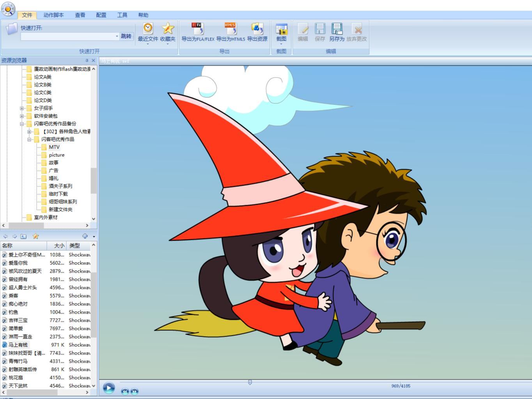Select the picture folder in the tree

point(57,155)
